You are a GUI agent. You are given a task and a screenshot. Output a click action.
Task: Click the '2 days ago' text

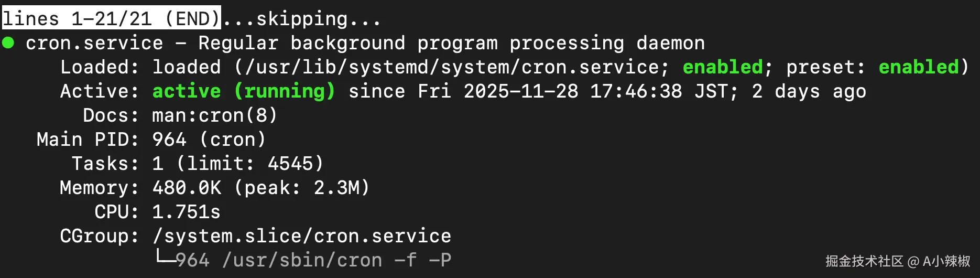pyautogui.click(x=809, y=91)
